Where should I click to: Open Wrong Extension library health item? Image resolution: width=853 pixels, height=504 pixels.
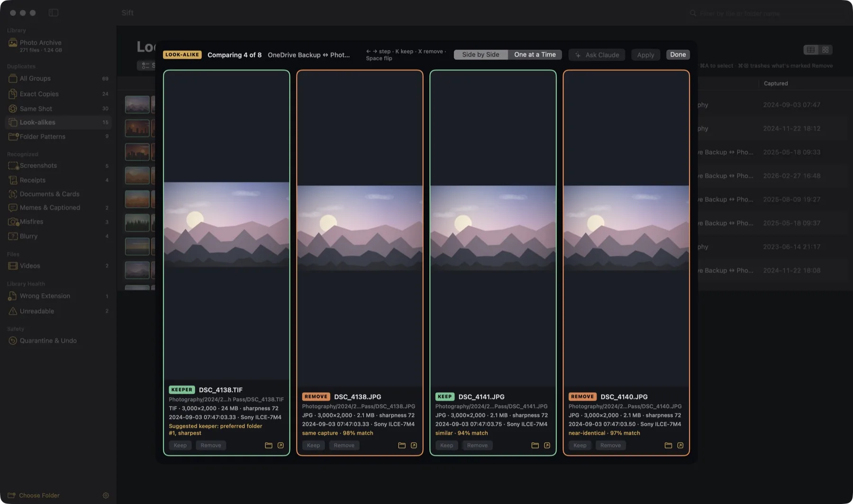(x=58, y=296)
